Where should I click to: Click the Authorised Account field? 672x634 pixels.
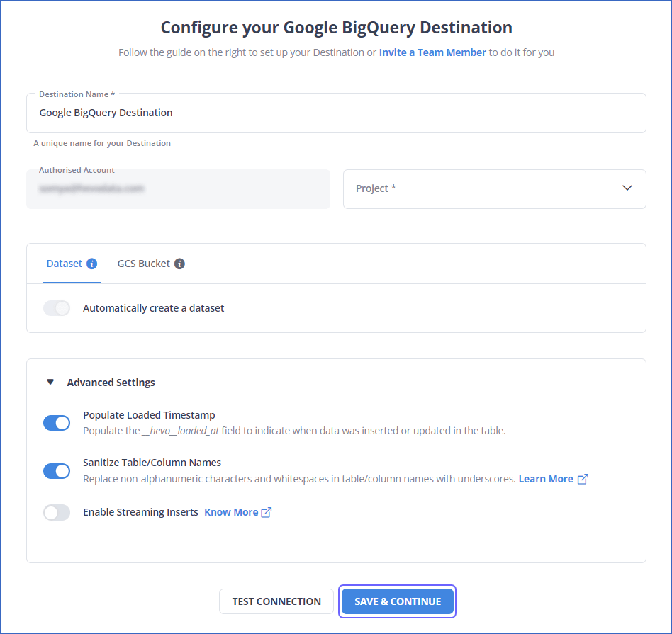pyautogui.click(x=179, y=189)
